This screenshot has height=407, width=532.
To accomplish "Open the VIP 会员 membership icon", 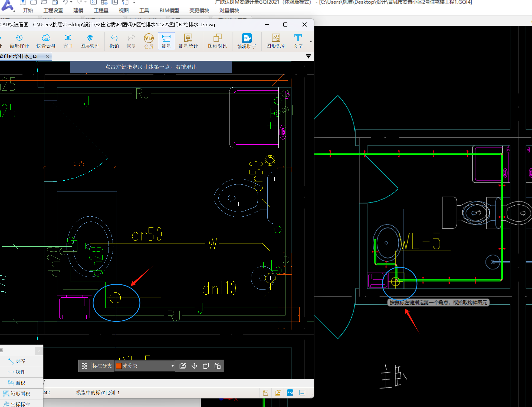I will [x=149, y=41].
